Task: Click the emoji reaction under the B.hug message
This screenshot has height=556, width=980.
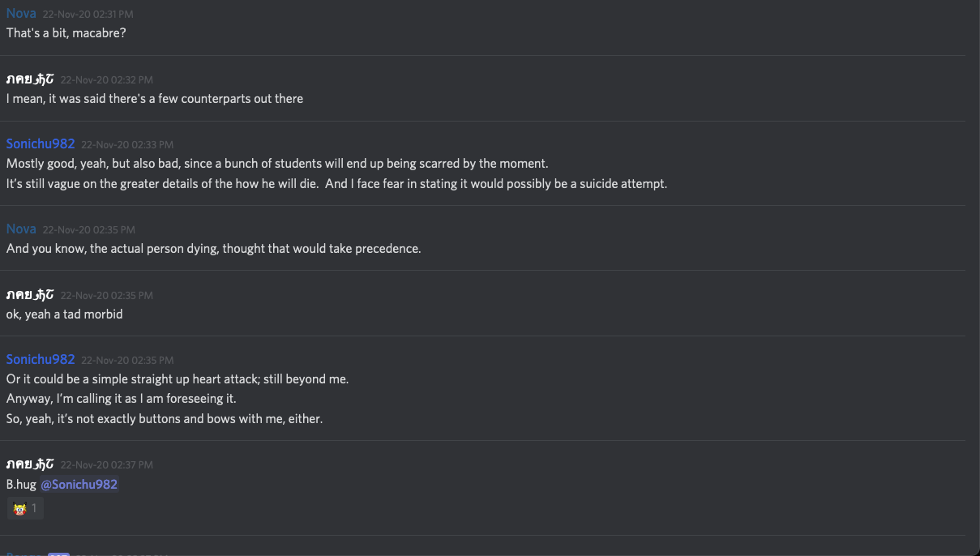Action: click(25, 509)
